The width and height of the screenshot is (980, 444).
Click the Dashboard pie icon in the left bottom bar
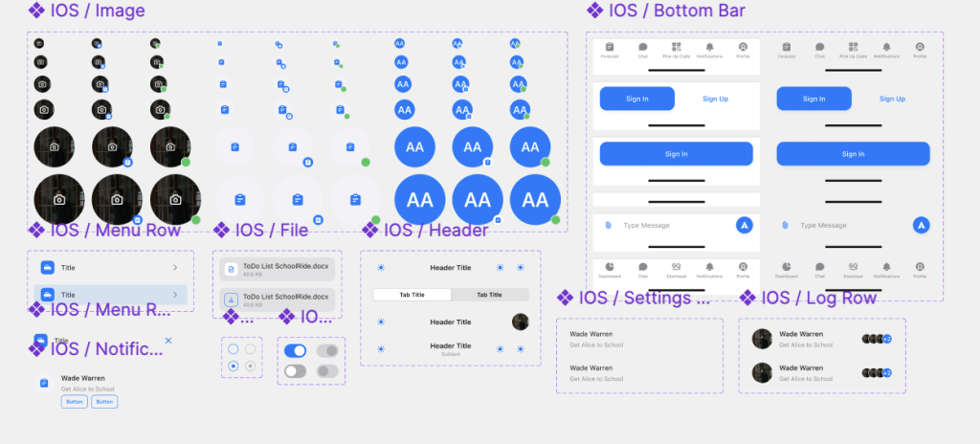(610, 266)
